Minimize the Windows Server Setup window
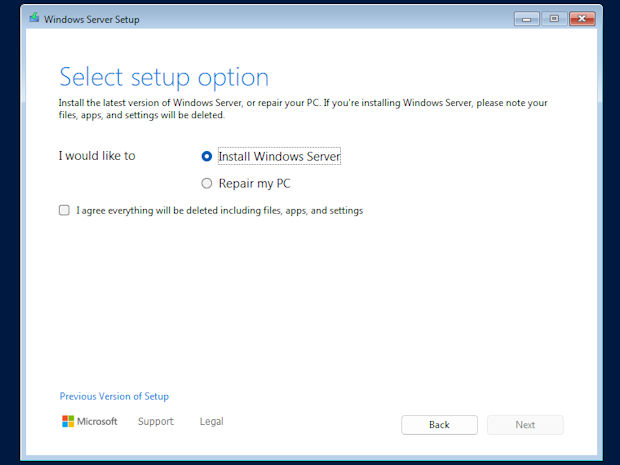 526,19
